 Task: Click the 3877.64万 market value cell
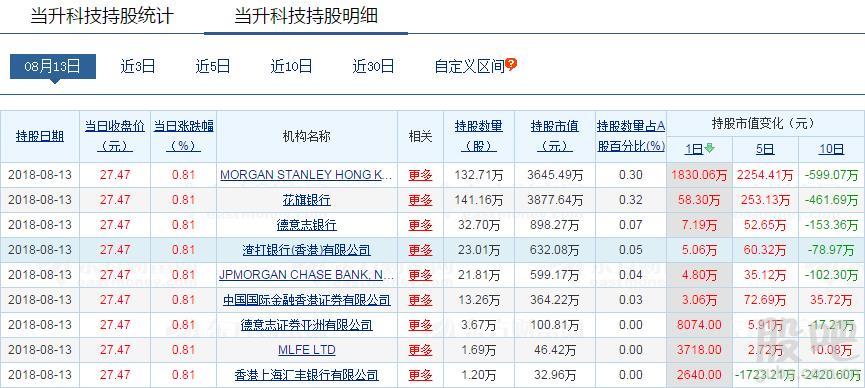(554, 200)
